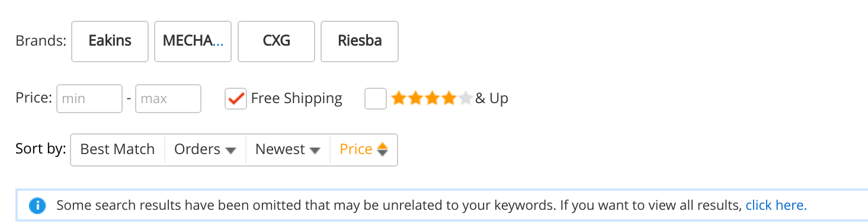The width and height of the screenshot is (868, 224).
Task: Click the down arrow beside Newest
Action: (315, 151)
